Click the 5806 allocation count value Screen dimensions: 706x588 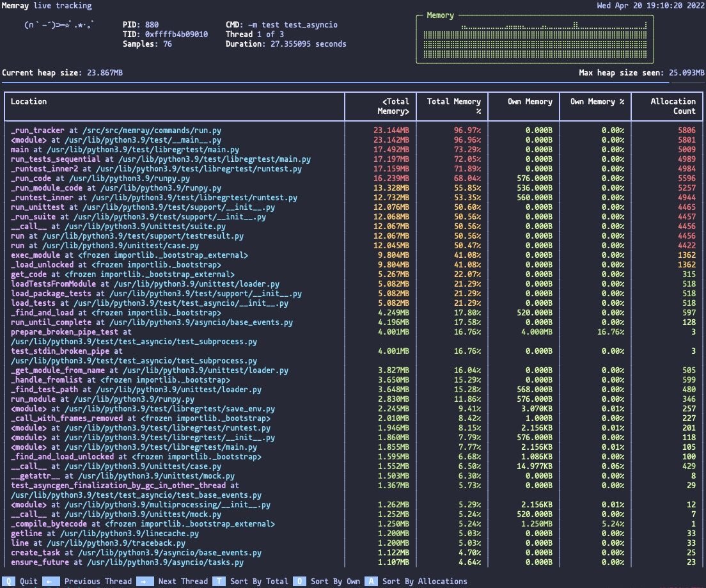(687, 131)
